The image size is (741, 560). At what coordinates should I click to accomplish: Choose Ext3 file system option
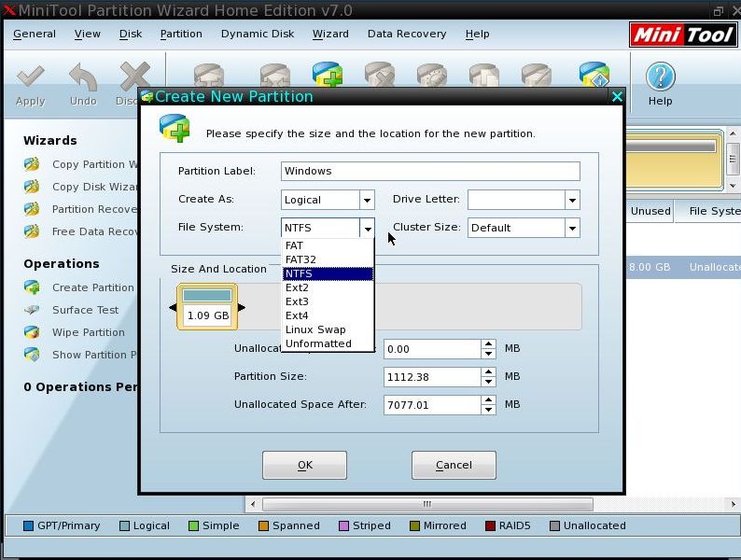(x=328, y=301)
